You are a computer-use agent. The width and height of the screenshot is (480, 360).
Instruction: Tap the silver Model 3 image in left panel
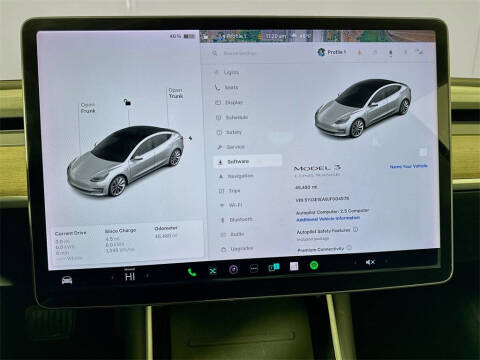(126, 161)
